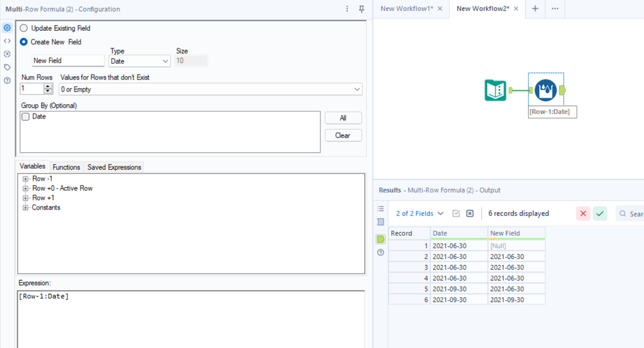This screenshot has width=644, height=348.
Task: Open the XML view code icon
Action: pyautogui.click(x=7, y=41)
